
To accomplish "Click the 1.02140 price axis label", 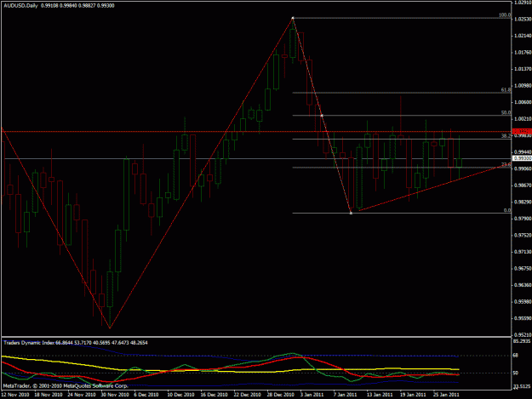I will click(x=523, y=36).
